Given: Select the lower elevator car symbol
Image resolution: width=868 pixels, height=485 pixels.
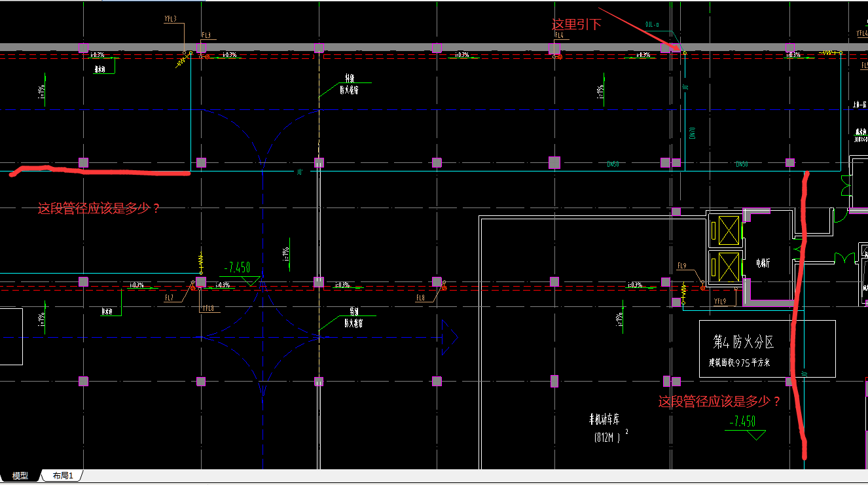Looking at the screenshot, I should tap(728, 267).
